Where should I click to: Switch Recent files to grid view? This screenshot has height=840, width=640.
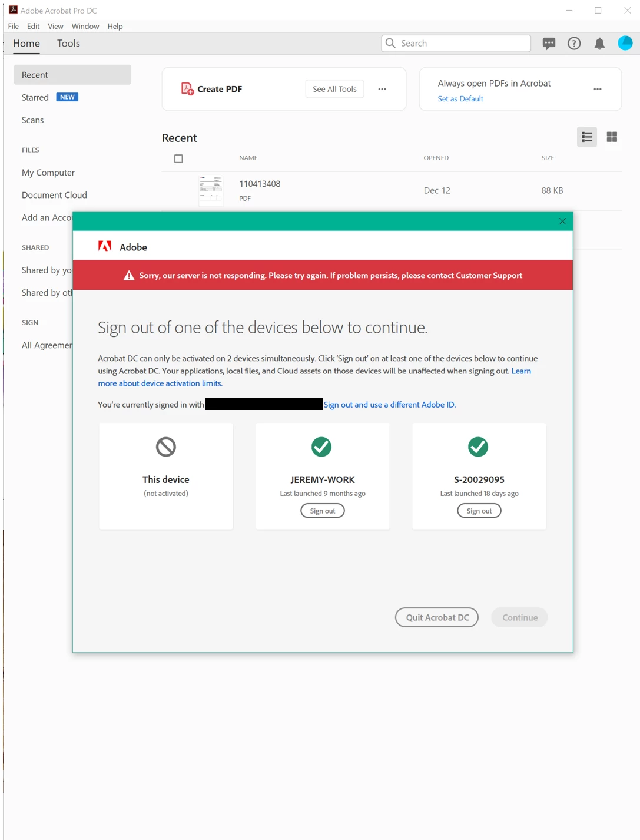pyautogui.click(x=612, y=137)
